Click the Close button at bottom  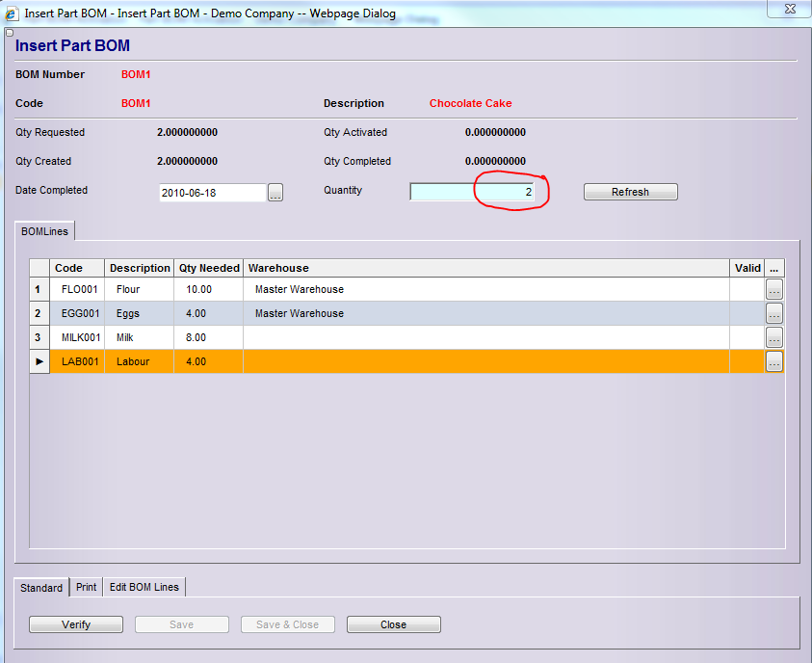tap(393, 624)
